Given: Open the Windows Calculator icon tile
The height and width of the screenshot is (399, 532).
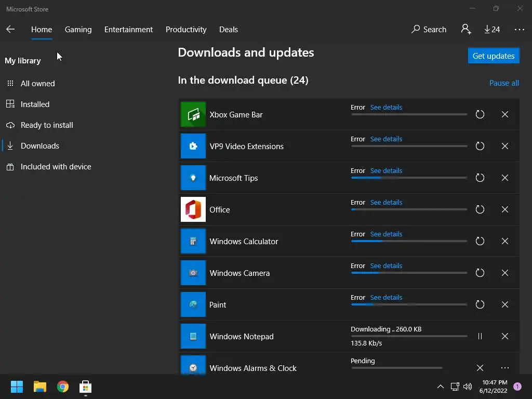Looking at the screenshot, I should click(193, 241).
